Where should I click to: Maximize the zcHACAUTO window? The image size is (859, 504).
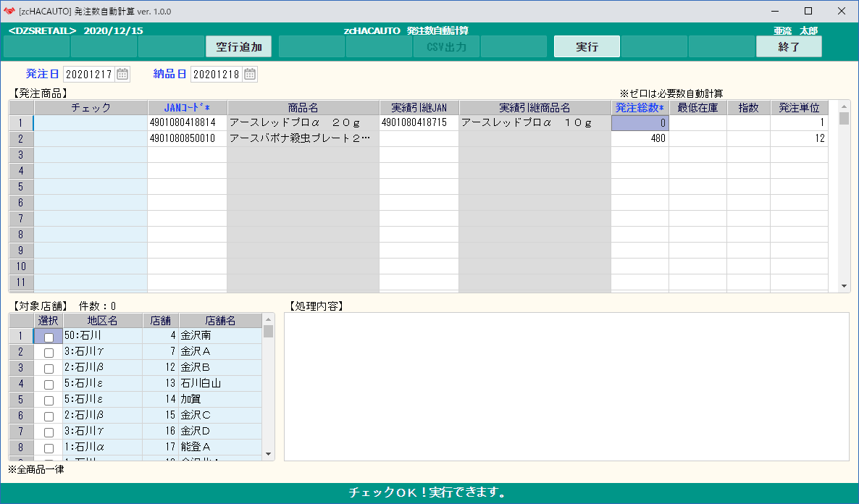808,11
